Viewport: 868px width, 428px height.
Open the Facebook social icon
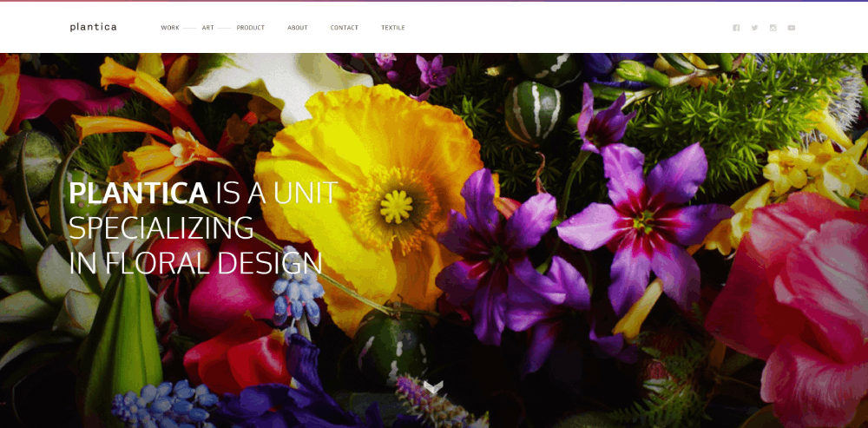point(736,28)
